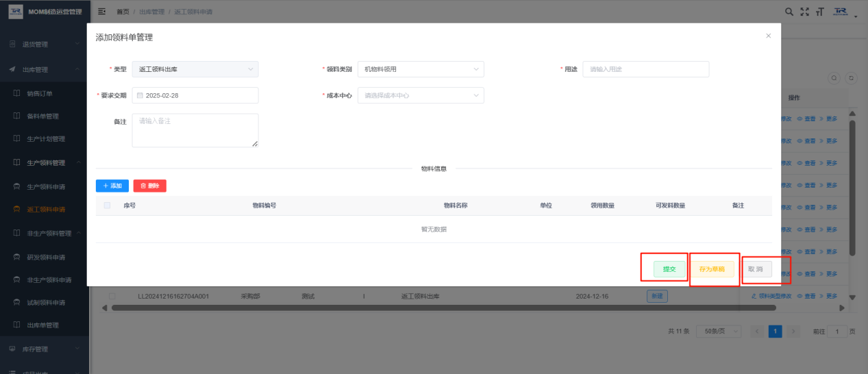Click the 领用数量 column header
The height and width of the screenshot is (374, 868).
(603, 205)
